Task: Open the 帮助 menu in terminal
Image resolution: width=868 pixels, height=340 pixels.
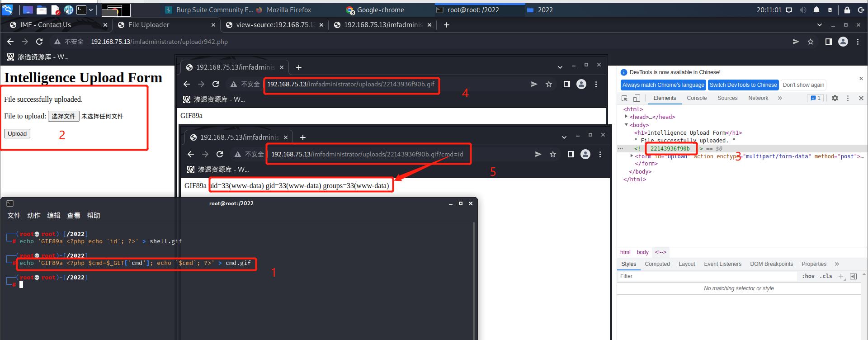Action: [x=94, y=216]
